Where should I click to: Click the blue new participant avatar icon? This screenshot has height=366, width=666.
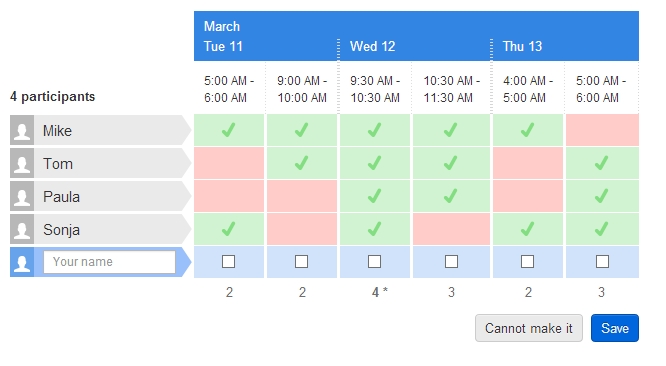(x=22, y=262)
